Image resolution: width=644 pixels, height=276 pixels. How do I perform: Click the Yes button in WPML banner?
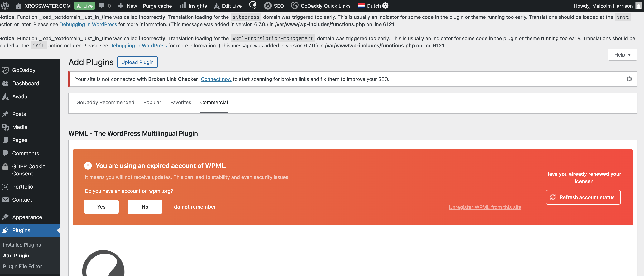click(x=101, y=207)
